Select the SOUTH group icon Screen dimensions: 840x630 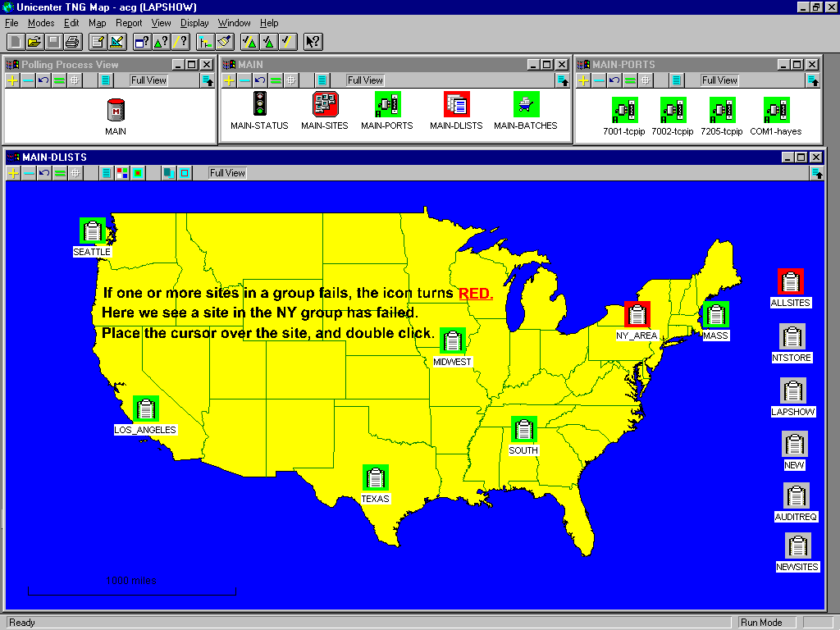524,429
